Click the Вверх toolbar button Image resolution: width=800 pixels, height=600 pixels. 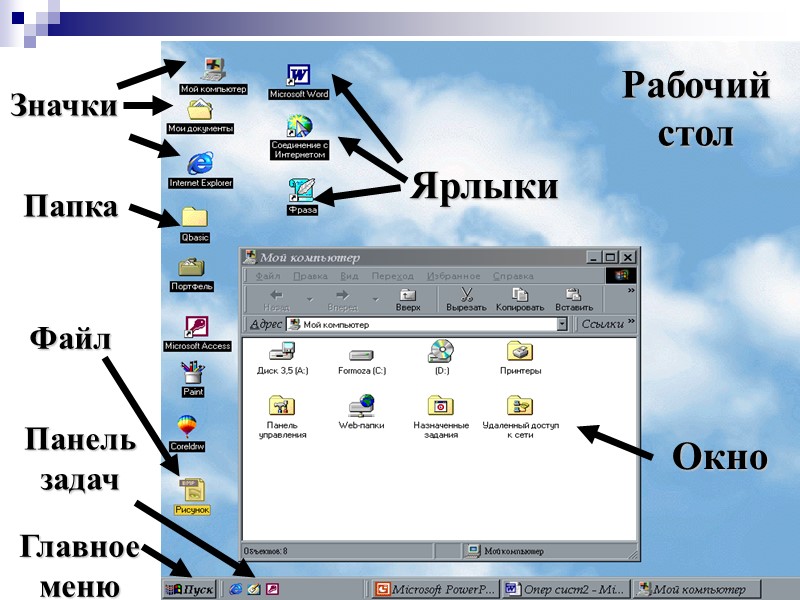coord(408,299)
